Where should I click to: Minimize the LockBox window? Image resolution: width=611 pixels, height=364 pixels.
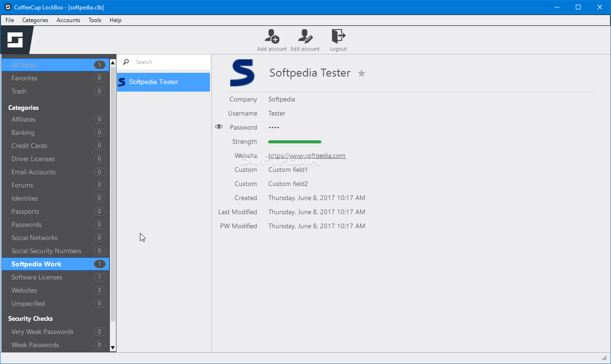[x=557, y=7]
